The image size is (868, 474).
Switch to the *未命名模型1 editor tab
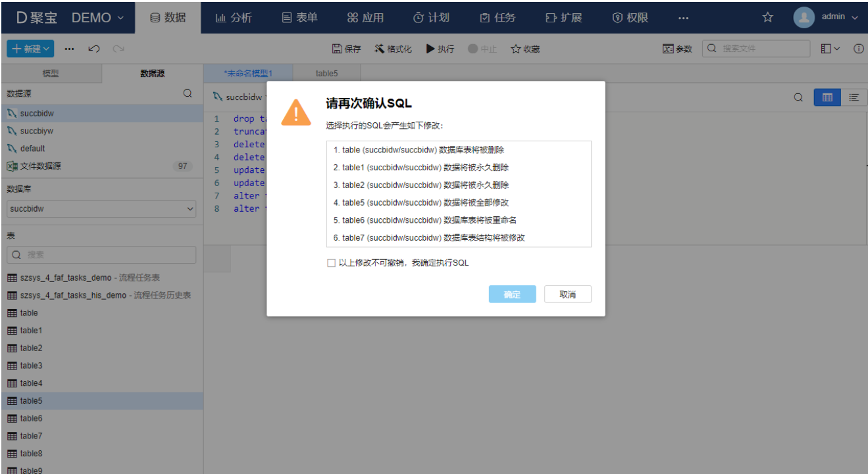point(248,74)
